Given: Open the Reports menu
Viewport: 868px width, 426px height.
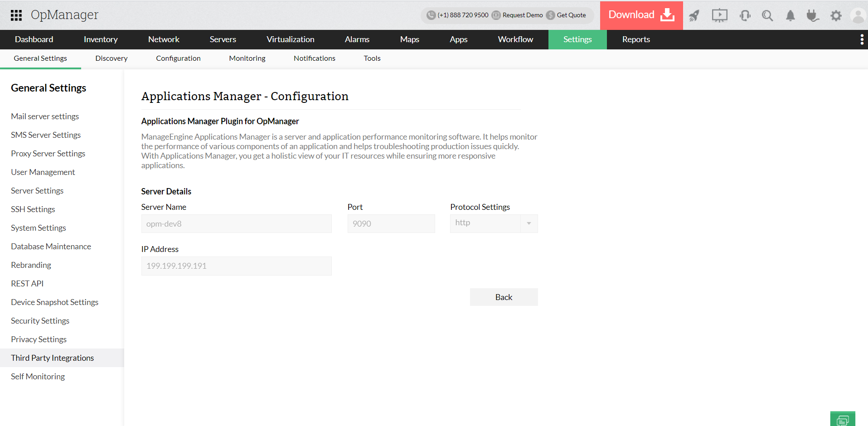Looking at the screenshot, I should coord(636,40).
